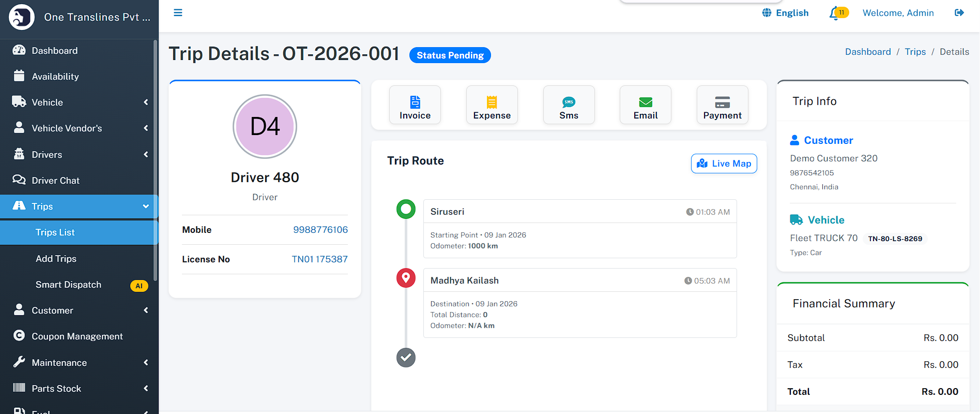Image resolution: width=980 pixels, height=414 pixels.
Task: Click the Trips breadcrumb link
Action: 915,52
